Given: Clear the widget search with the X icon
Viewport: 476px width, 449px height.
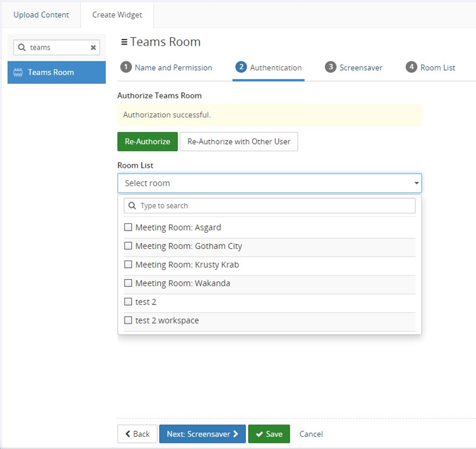Looking at the screenshot, I should 93,47.
